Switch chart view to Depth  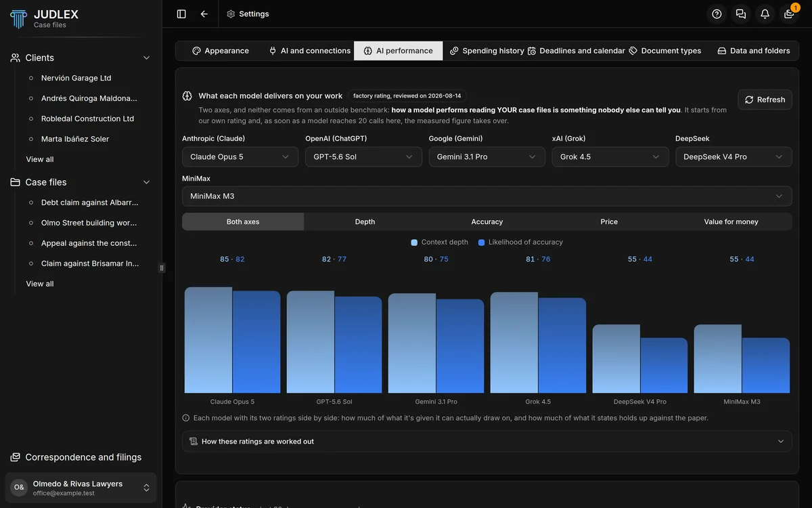point(365,221)
